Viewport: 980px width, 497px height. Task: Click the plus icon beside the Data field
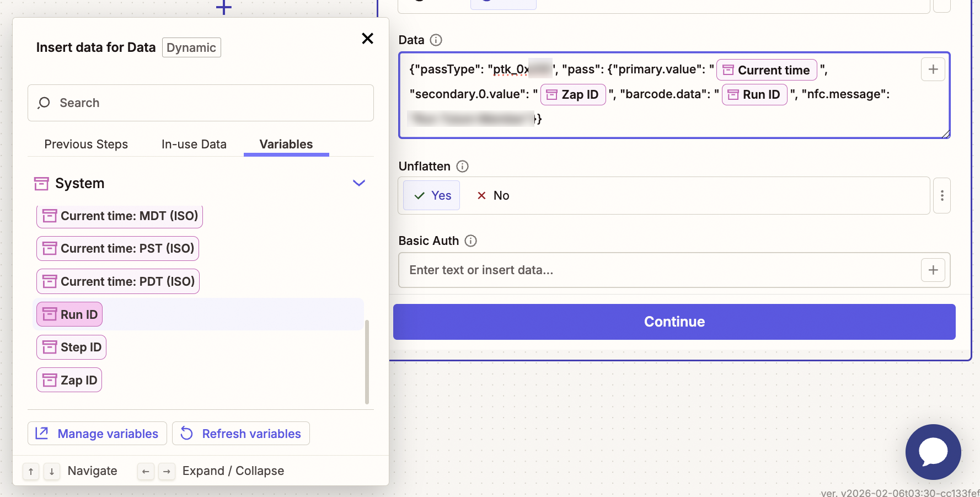(933, 69)
